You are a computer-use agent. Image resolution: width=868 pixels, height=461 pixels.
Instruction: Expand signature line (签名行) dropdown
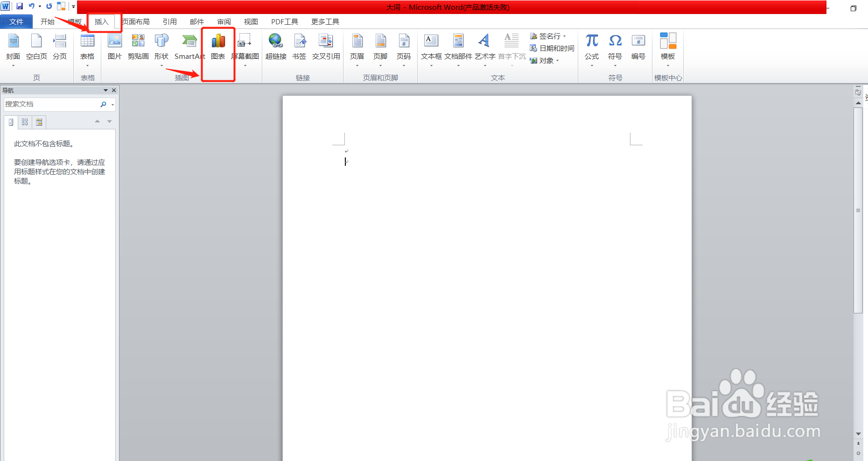(564, 36)
